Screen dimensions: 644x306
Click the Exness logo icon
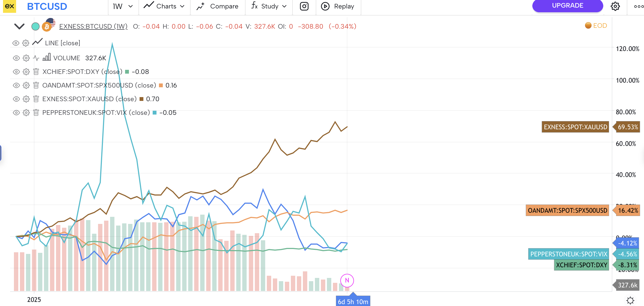point(10,6)
